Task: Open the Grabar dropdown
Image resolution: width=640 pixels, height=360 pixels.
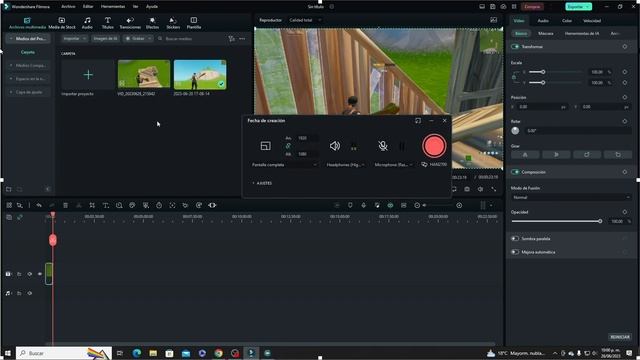Action: (x=138, y=38)
